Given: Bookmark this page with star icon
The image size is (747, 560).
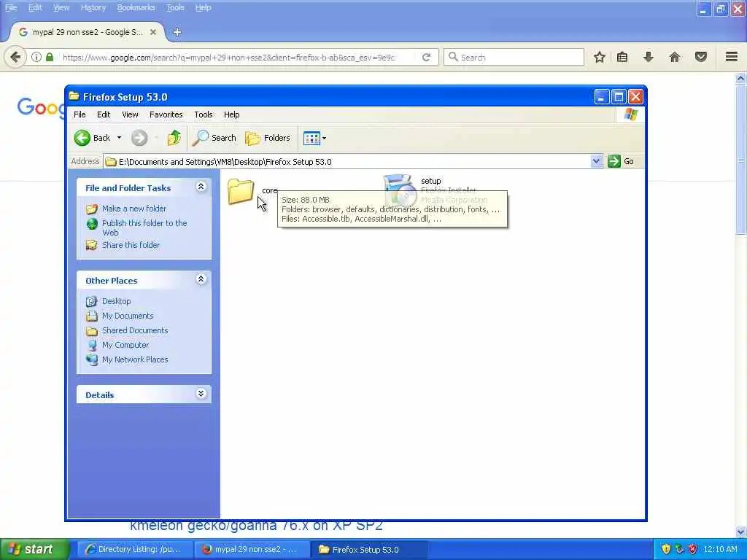Looking at the screenshot, I should 600,57.
